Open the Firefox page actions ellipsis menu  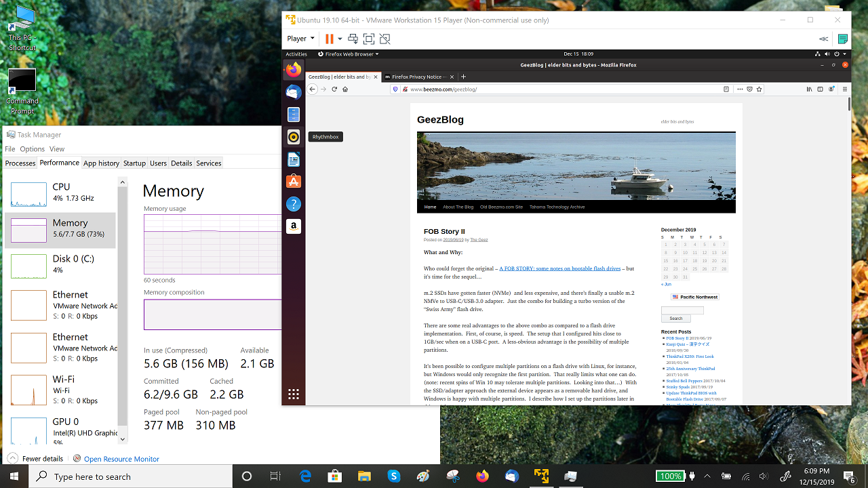pyautogui.click(x=739, y=89)
